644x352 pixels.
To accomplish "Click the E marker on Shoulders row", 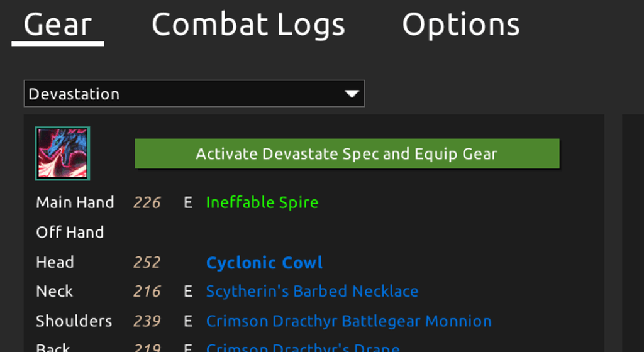I will 188,321.
